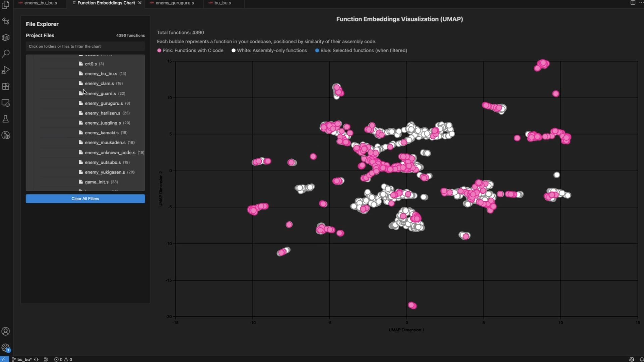Switch to the bu_bu.s tab
644x362 pixels.
(222, 3)
